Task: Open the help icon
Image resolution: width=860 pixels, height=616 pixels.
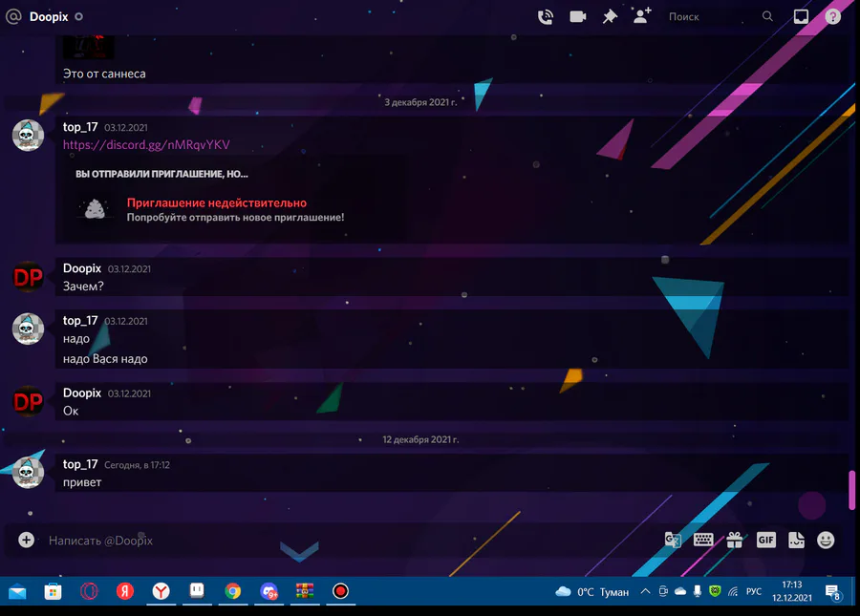Action: pyautogui.click(x=832, y=17)
